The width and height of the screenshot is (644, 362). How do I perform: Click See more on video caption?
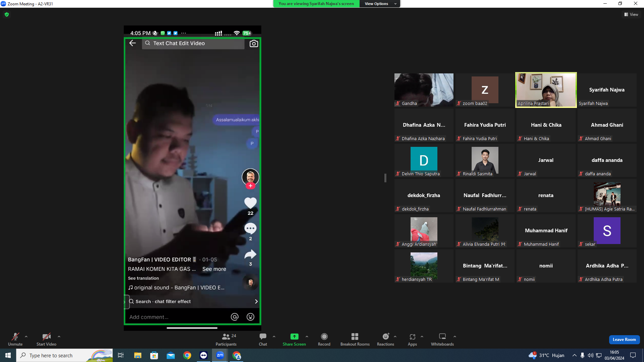tap(214, 269)
